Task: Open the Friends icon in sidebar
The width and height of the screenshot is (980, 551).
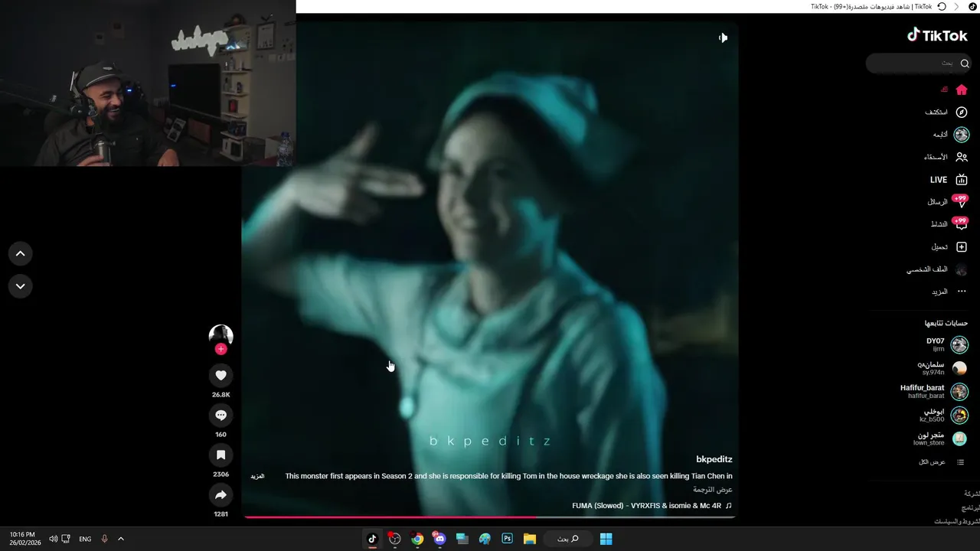Action: (x=962, y=157)
